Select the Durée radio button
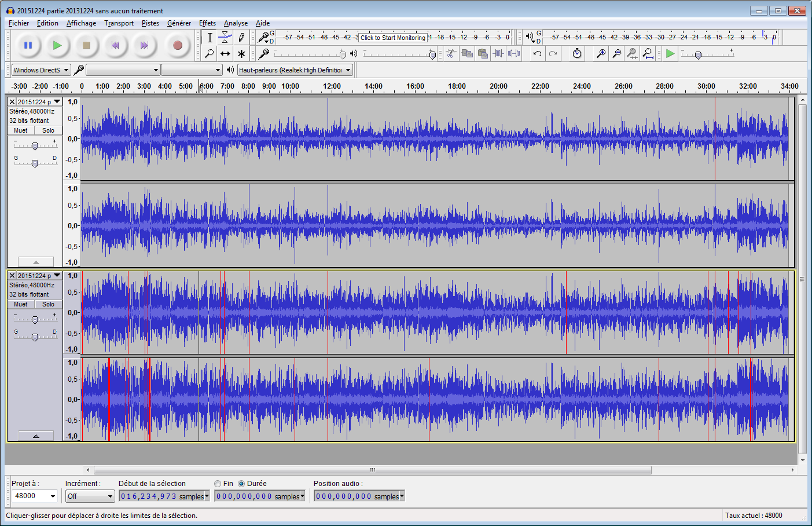Screen dimensions: 812x526 242,484
